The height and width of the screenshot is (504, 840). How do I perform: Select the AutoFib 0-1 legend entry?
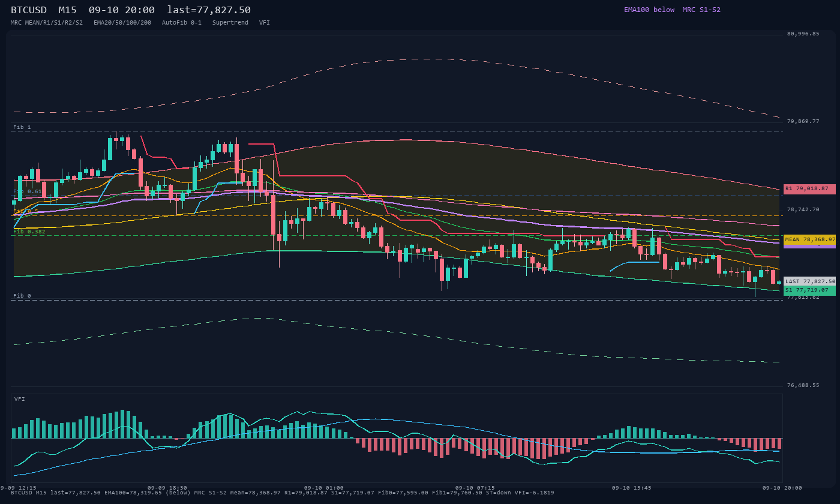(x=182, y=22)
